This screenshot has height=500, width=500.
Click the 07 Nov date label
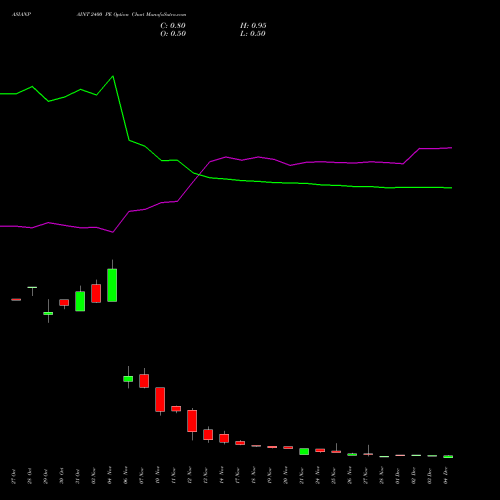pyautogui.click(x=142, y=476)
